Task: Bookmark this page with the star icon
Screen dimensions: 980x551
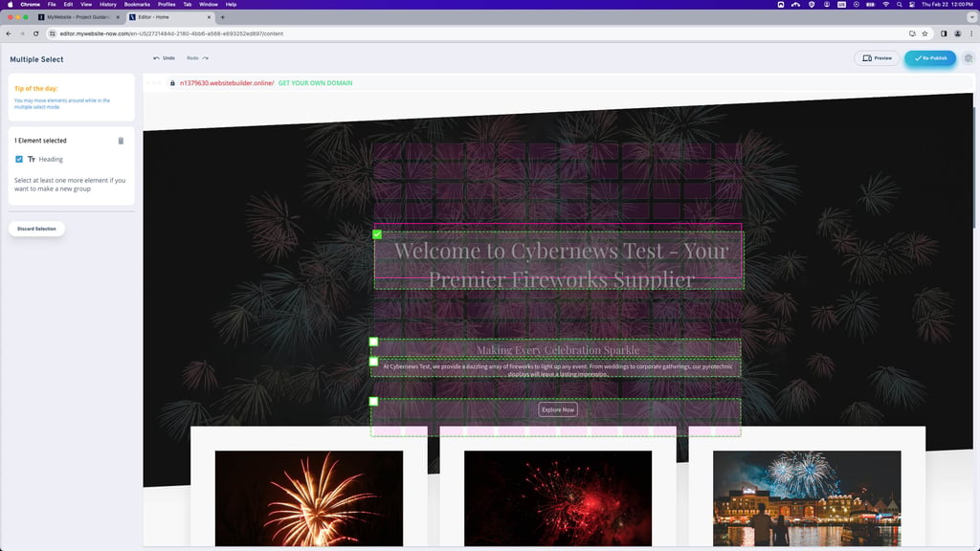Action: pos(925,33)
